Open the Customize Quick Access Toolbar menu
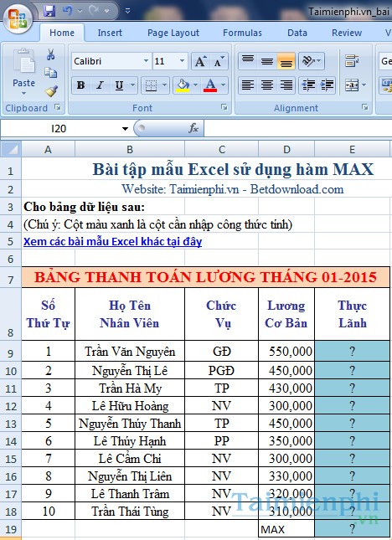Viewport: 392px width, 540px height. [x=127, y=12]
